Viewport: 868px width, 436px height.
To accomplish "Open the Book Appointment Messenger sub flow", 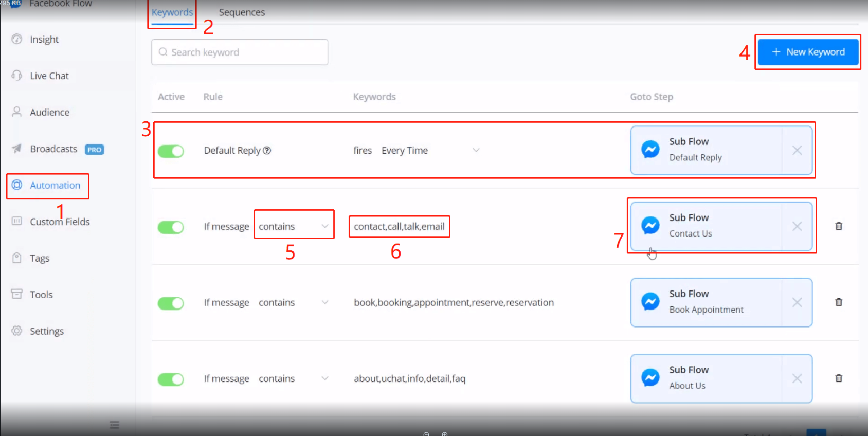I will pyautogui.click(x=706, y=302).
